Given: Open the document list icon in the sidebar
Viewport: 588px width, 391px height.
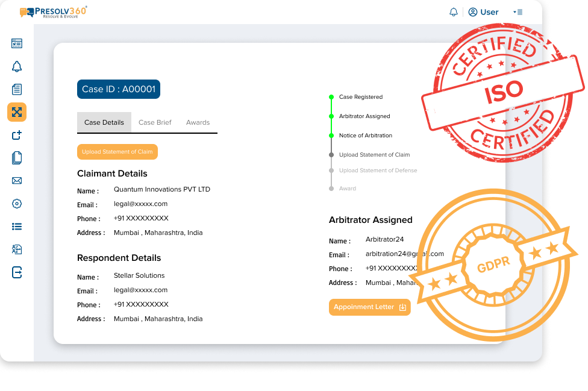Looking at the screenshot, I should point(17,89).
